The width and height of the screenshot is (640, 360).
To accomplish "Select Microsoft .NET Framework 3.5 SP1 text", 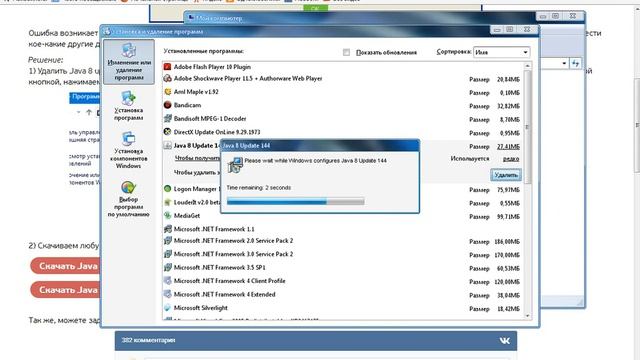I will point(220,268).
